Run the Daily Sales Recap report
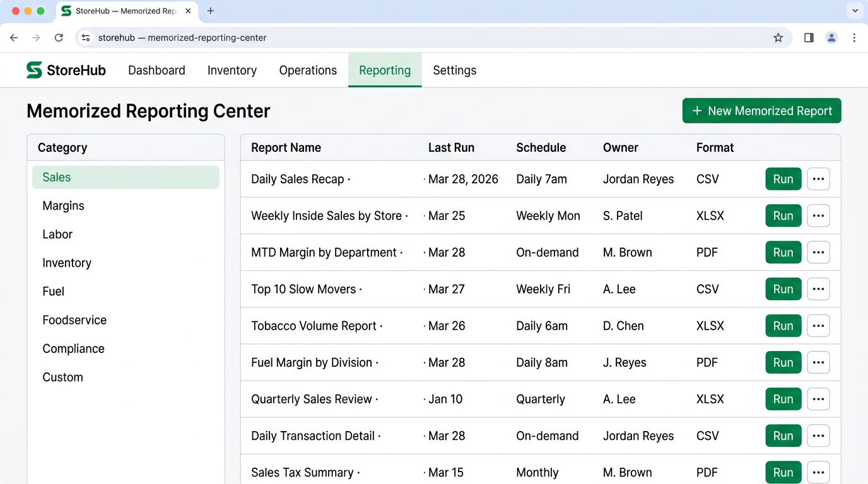Viewport: 868px width, 484px height. click(x=783, y=179)
